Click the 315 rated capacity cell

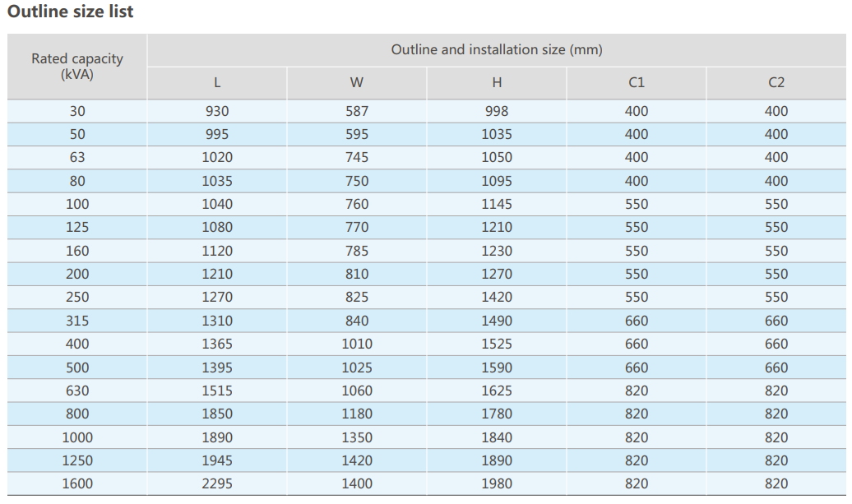point(77,321)
